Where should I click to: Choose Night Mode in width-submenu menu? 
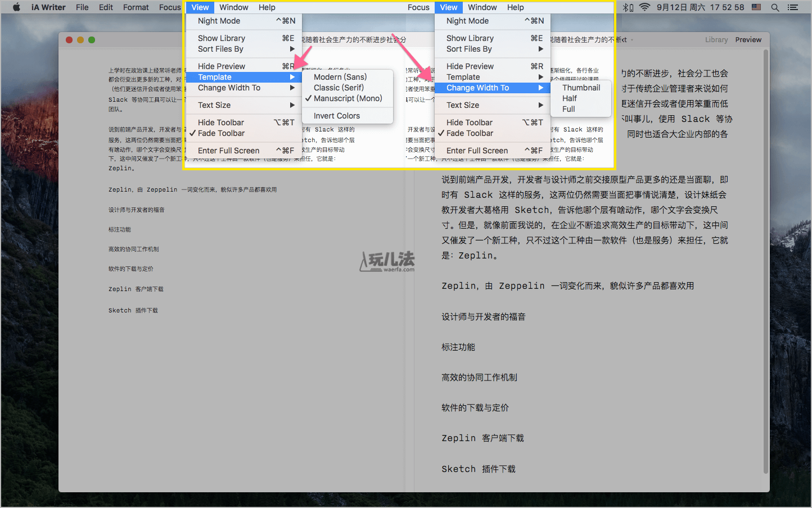pyautogui.click(x=491, y=21)
